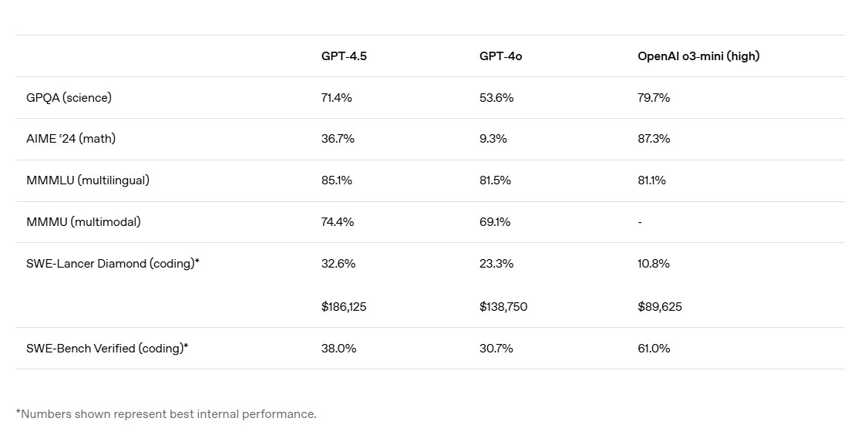Select the 85.1% MMMLU score cell
868x445 pixels.
(x=337, y=180)
